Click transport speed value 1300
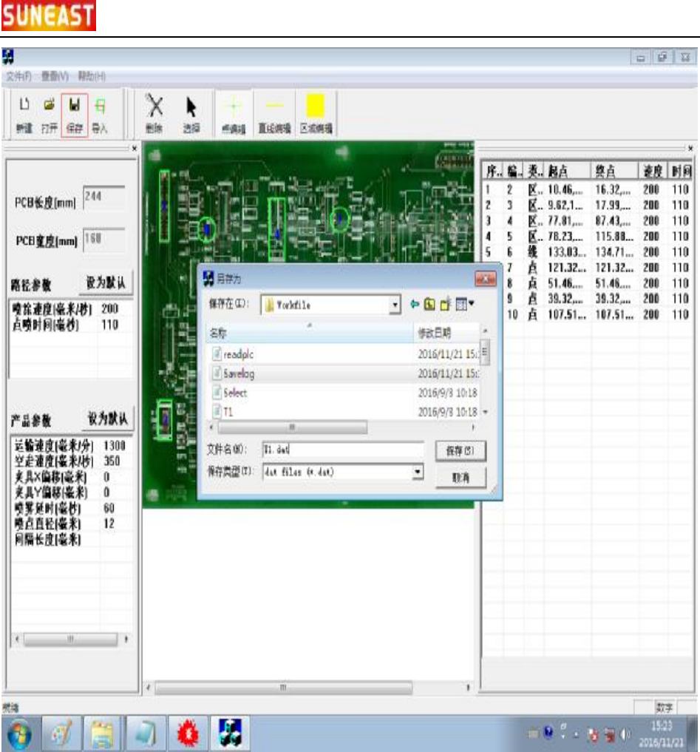Viewport: 700px width, 752px height. point(114,446)
